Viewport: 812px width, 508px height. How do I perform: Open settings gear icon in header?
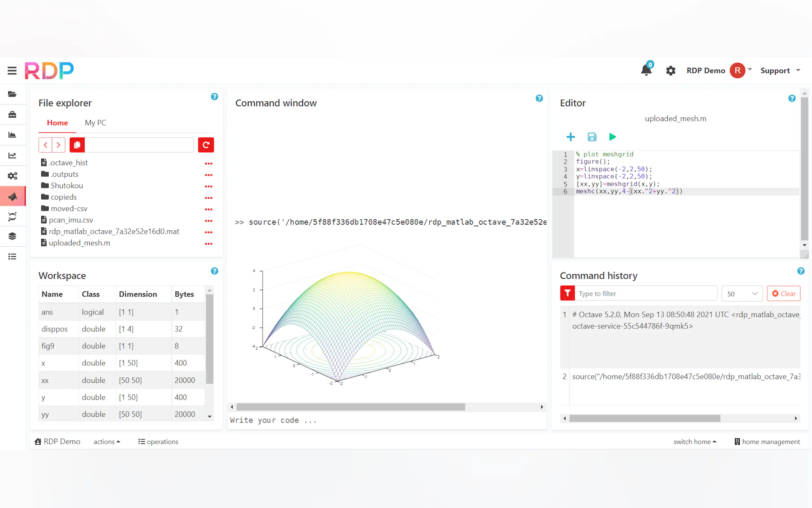click(670, 71)
